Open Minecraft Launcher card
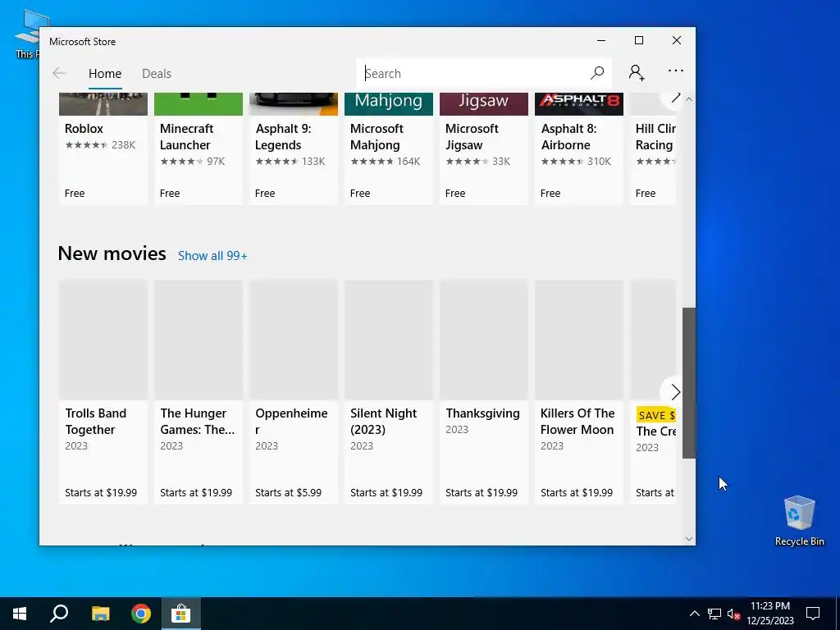The height and width of the screenshot is (630, 840). (199, 149)
